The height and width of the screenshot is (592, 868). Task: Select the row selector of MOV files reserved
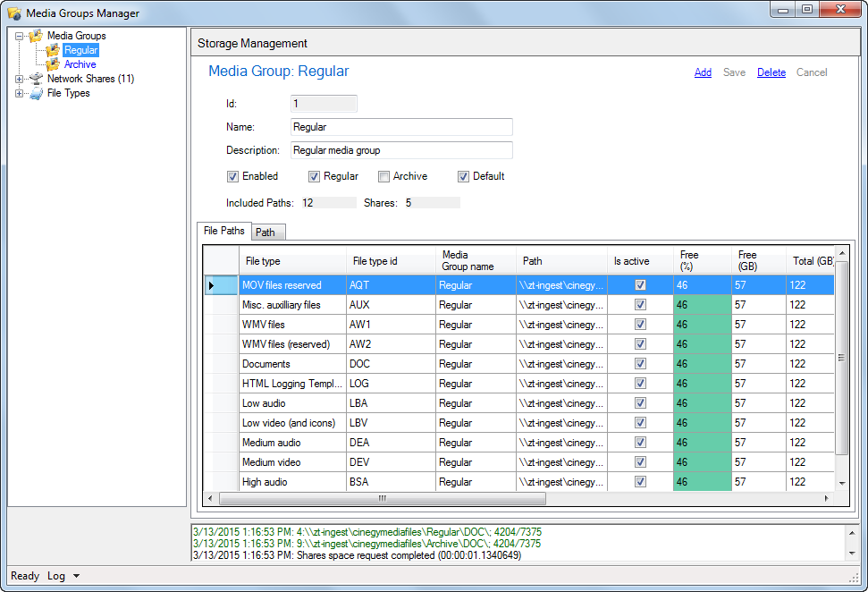(x=221, y=285)
